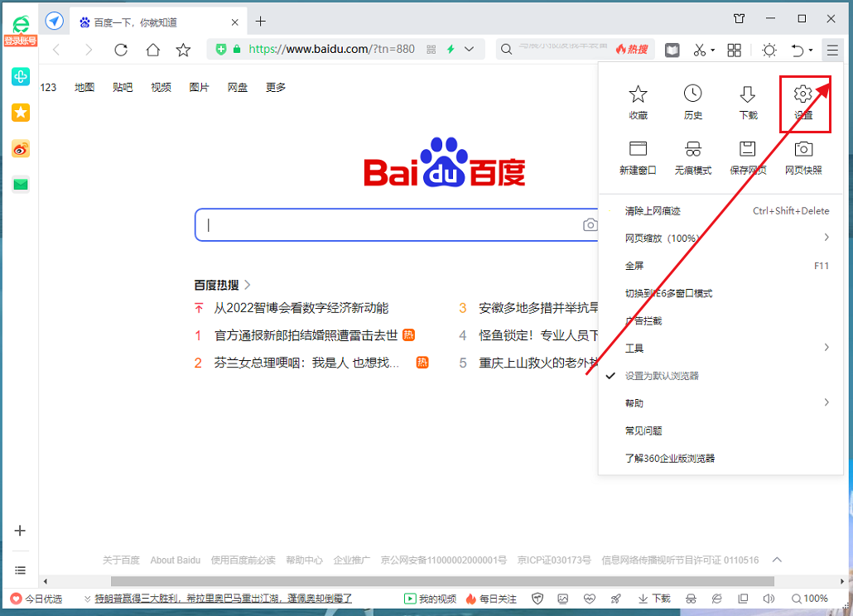Open the yellow star sidebar favorites
This screenshot has height=616, width=853.
21,113
